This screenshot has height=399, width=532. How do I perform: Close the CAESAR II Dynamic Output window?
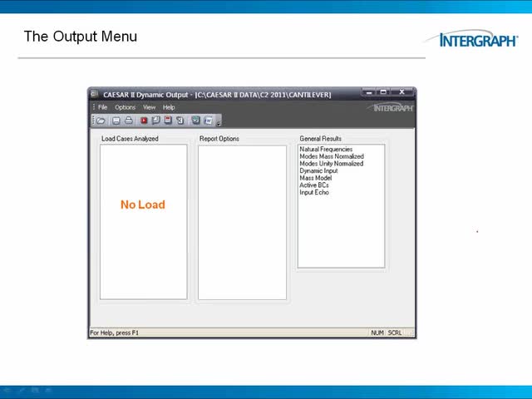click(x=401, y=92)
